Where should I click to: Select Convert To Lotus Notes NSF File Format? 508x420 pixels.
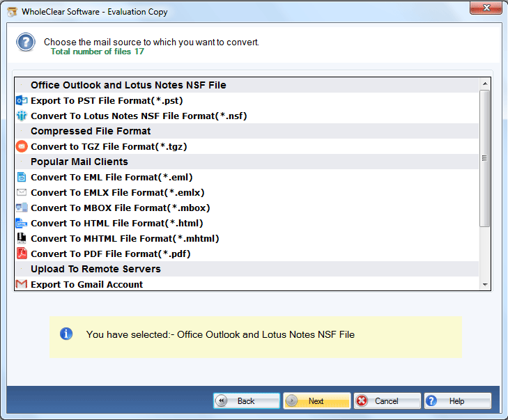coord(247,116)
